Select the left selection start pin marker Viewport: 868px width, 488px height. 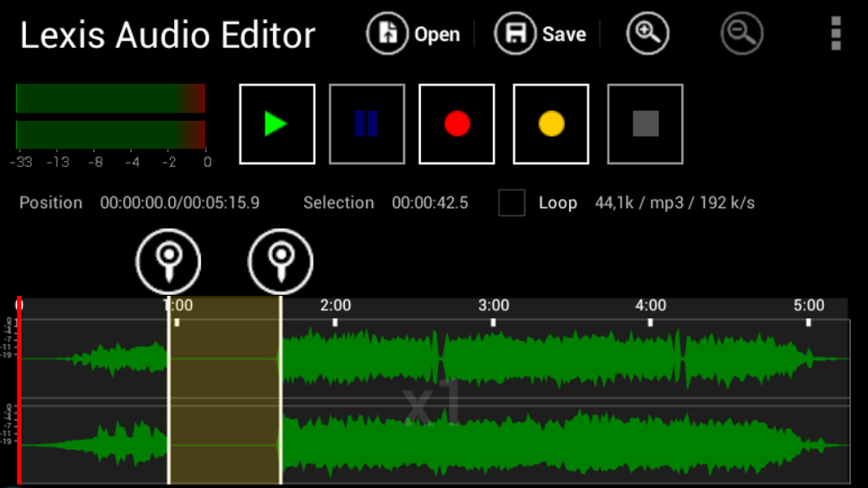coord(168,260)
